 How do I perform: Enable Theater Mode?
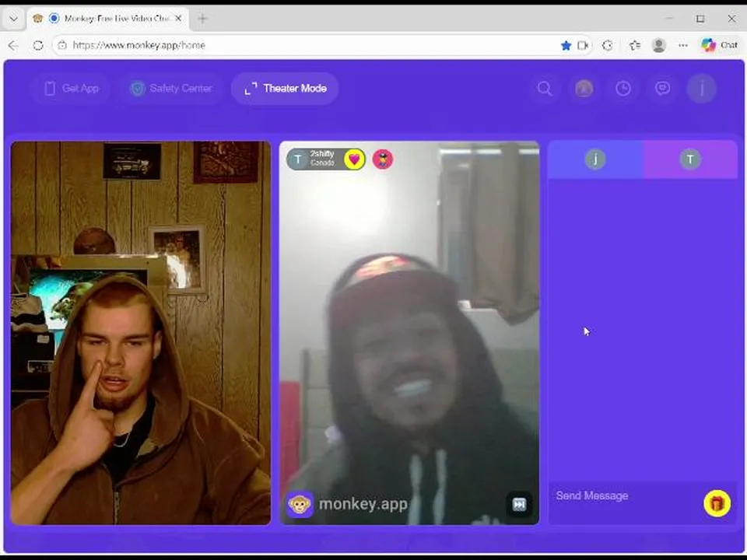285,89
